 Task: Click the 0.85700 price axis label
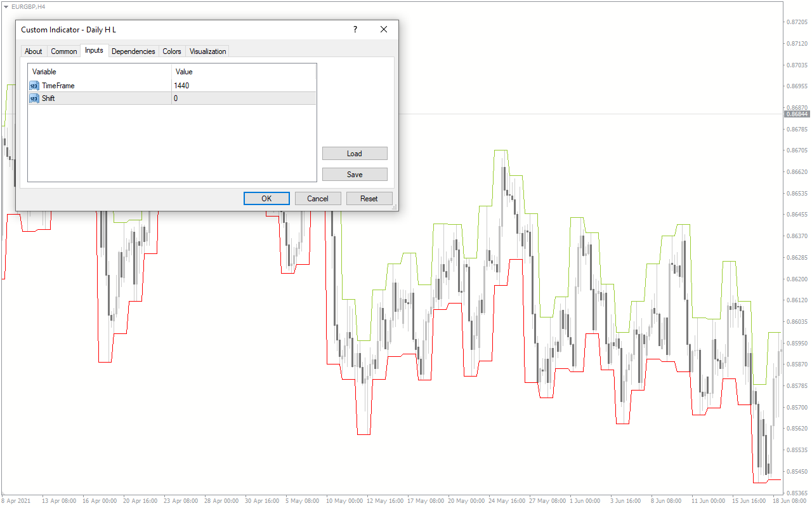point(796,407)
